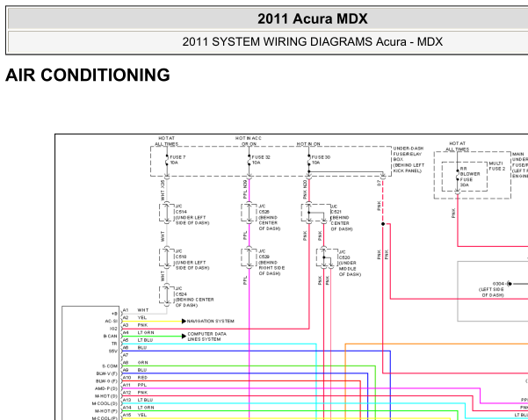Select the "S5V" terminal name
The height and width of the screenshot is (420, 528).
point(113,351)
